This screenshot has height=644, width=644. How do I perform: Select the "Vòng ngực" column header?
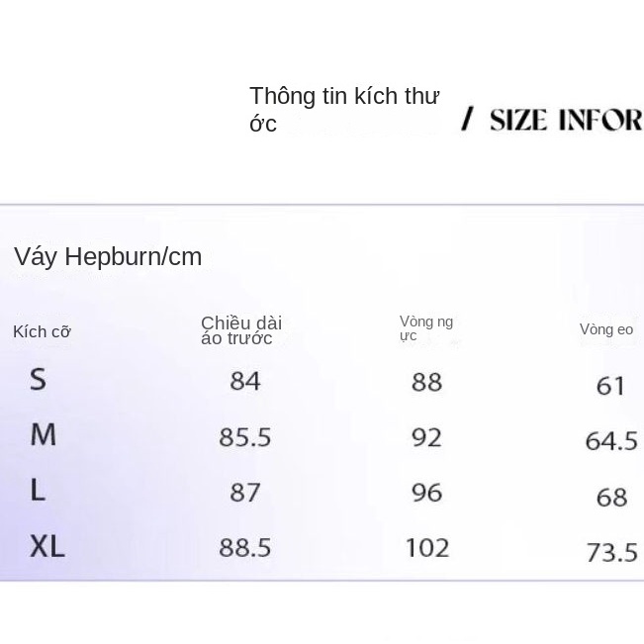click(425, 328)
